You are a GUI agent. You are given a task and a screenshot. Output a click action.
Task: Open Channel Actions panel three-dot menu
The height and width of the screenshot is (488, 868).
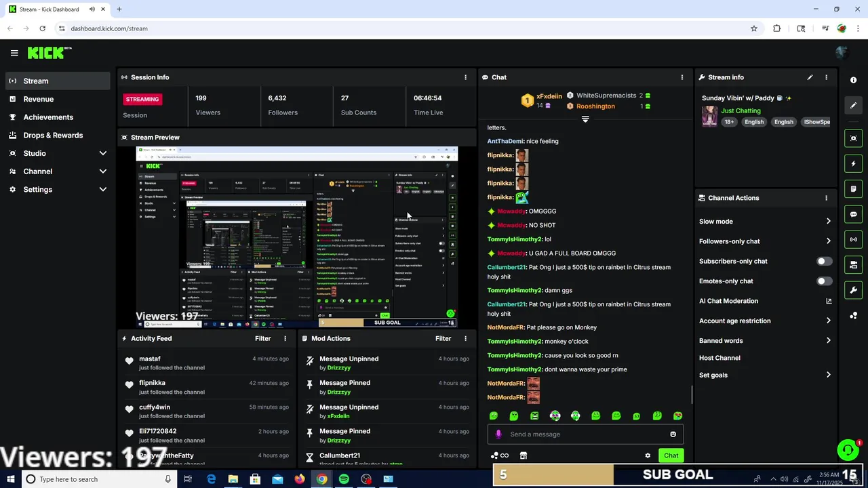point(826,198)
